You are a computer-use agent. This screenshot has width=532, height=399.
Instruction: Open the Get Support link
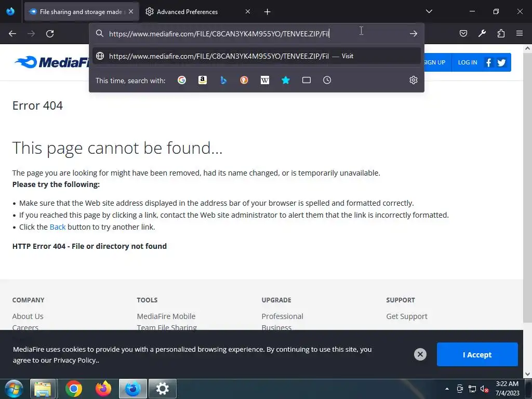(x=407, y=316)
